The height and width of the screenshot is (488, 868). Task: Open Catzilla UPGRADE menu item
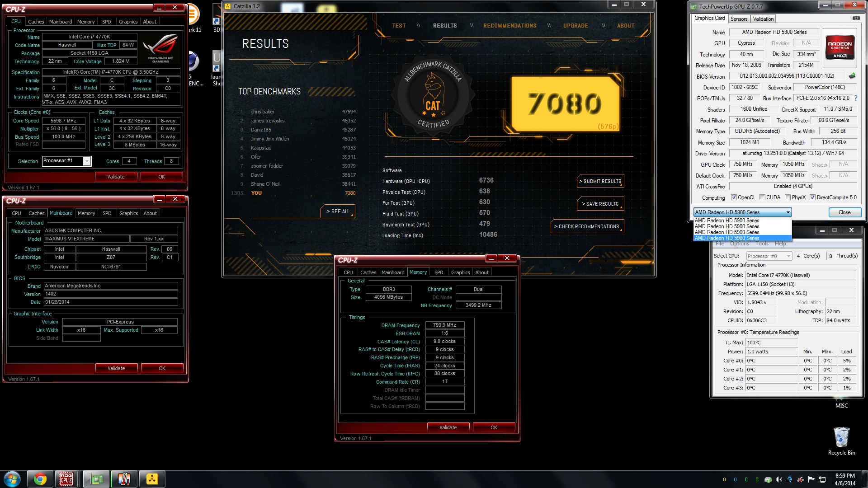click(576, 26)
